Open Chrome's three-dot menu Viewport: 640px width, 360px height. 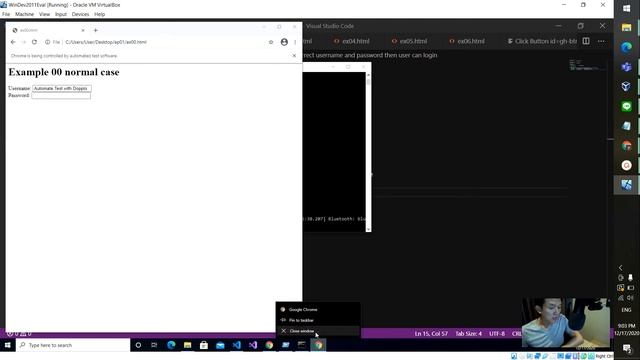(x=295, y=42)
